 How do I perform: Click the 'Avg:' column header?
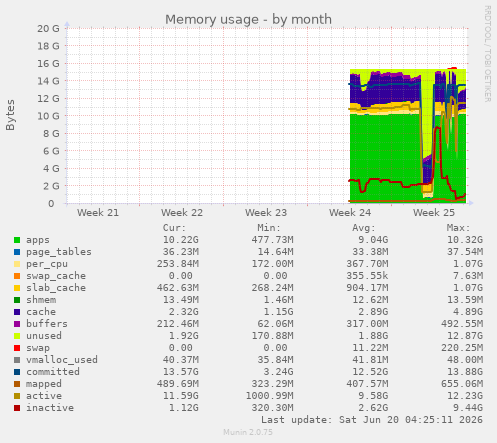click(x=364, y=228)
